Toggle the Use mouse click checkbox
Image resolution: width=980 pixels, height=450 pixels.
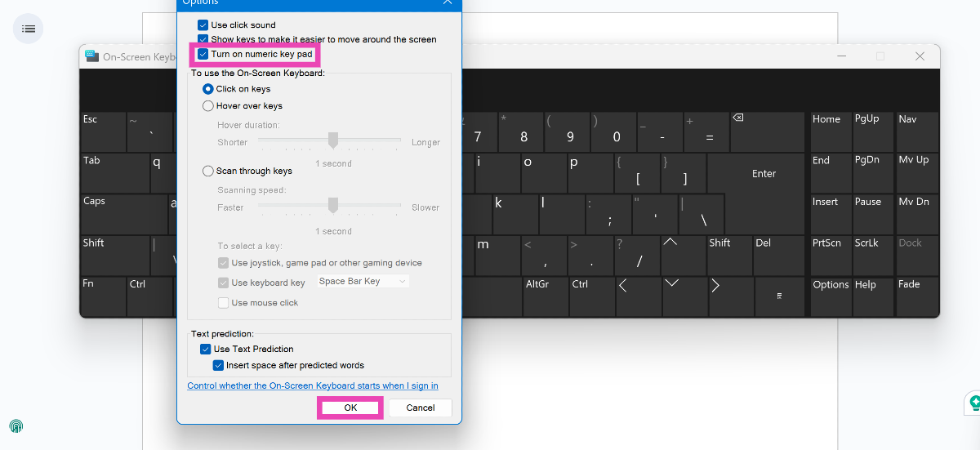click(223, 303)
